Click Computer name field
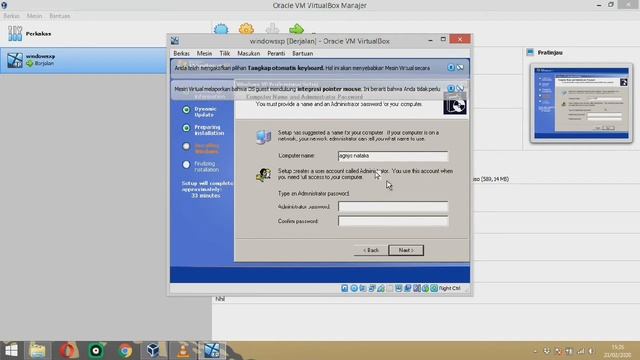 [393, 156]
